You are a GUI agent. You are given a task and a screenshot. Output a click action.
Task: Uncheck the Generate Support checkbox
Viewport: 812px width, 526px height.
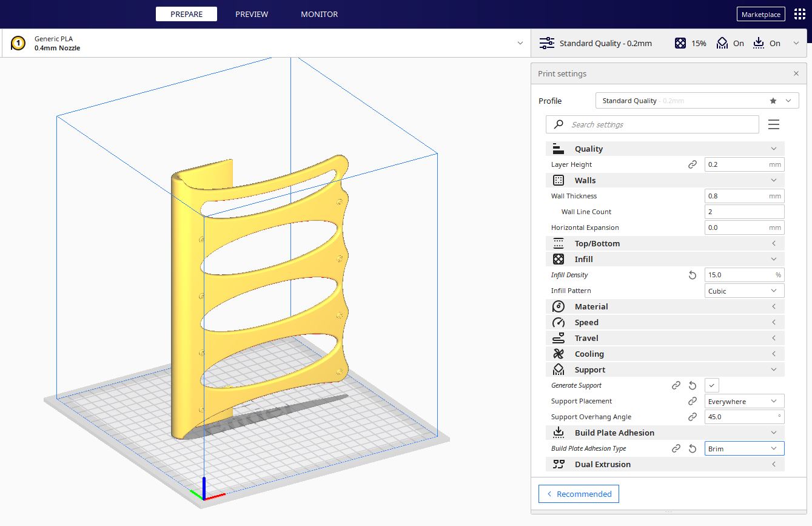point(712,385)
